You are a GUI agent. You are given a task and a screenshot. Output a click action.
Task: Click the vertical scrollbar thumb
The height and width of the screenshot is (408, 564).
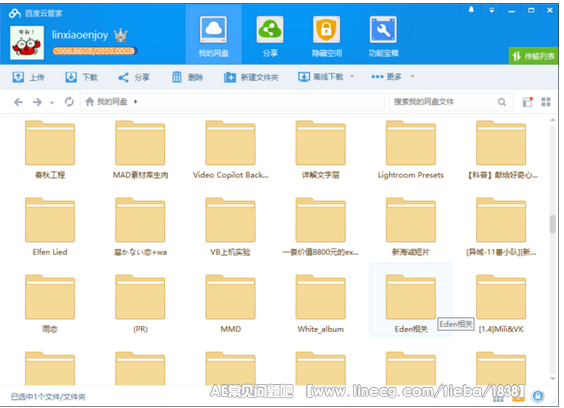[x=552, y=224]
